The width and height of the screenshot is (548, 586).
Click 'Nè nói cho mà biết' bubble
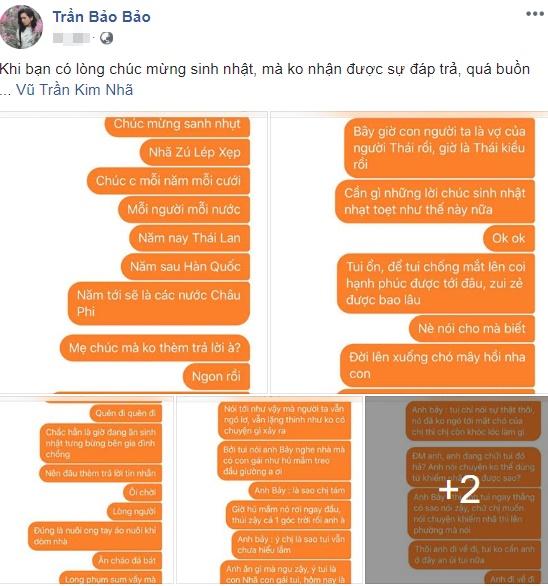pos(472,329)
